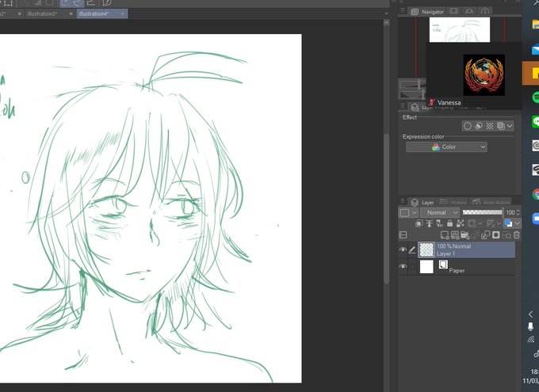Open the Item Bank palette tab icon
Viewport: 539px width, 392px height.
pyautogui.click(x=469, y=11)
